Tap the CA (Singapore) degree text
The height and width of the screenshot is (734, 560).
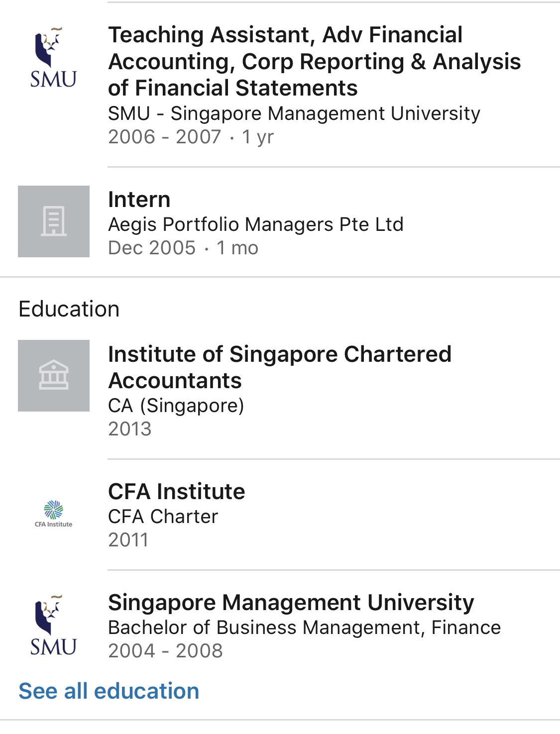(x=176, y=406)
